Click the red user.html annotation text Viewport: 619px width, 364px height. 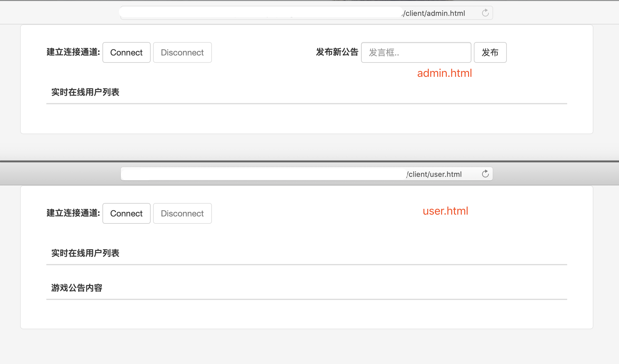[445, 211]
